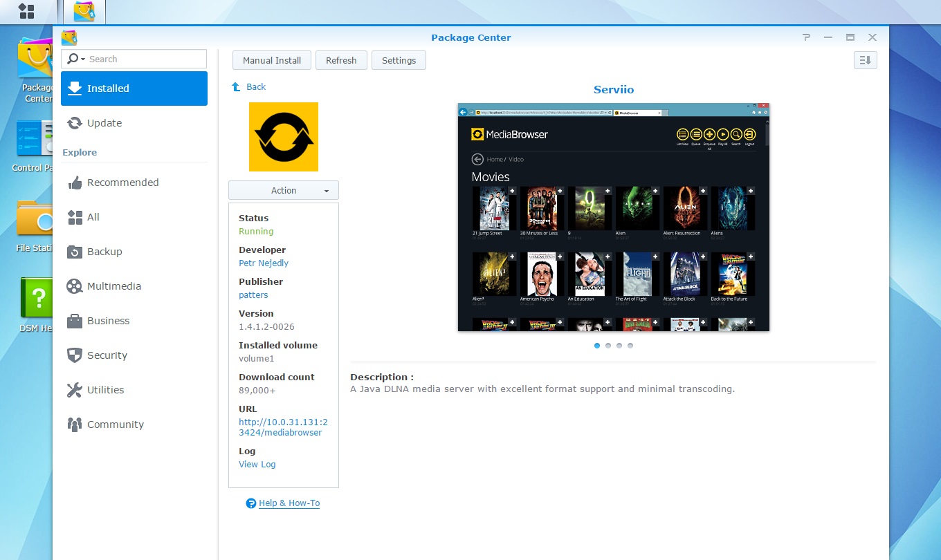Screen dimensions: 941x560
Task: Click the Help & How-To question icon
Action: coord(251,503)
